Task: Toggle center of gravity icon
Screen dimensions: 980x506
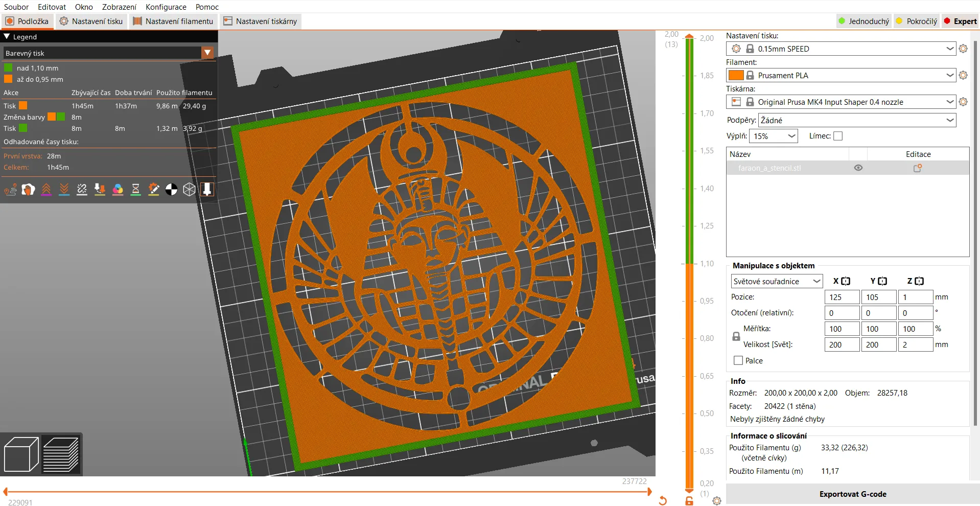Action: point(171,190)
